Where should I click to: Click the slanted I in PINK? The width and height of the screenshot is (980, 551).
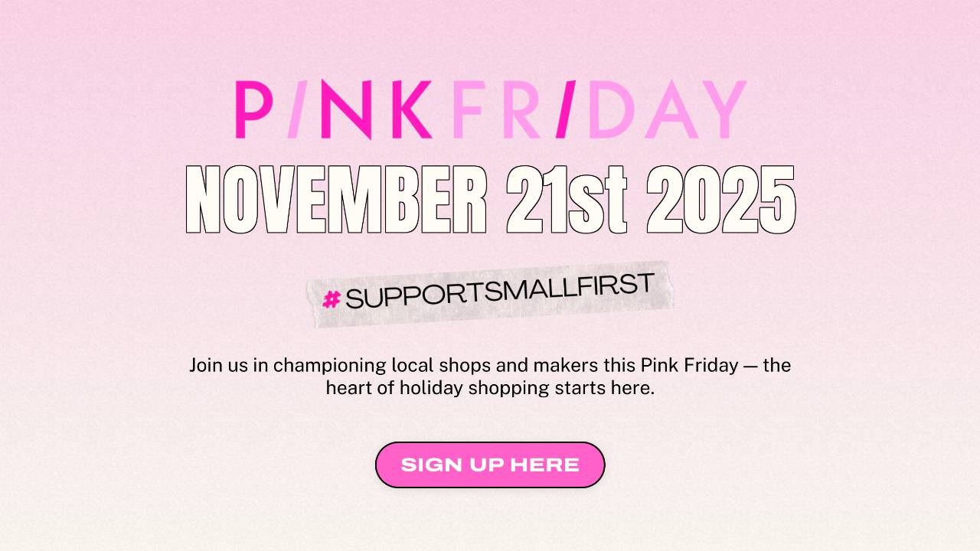click(298, 109)
